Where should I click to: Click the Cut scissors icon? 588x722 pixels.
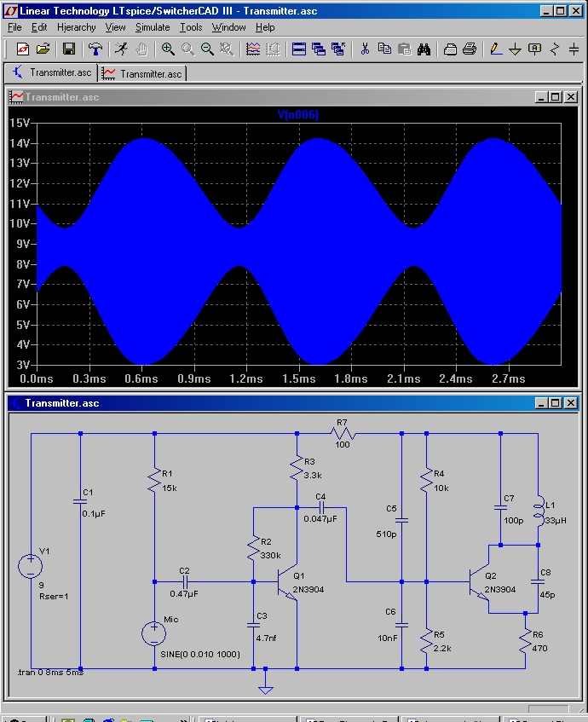365,49
